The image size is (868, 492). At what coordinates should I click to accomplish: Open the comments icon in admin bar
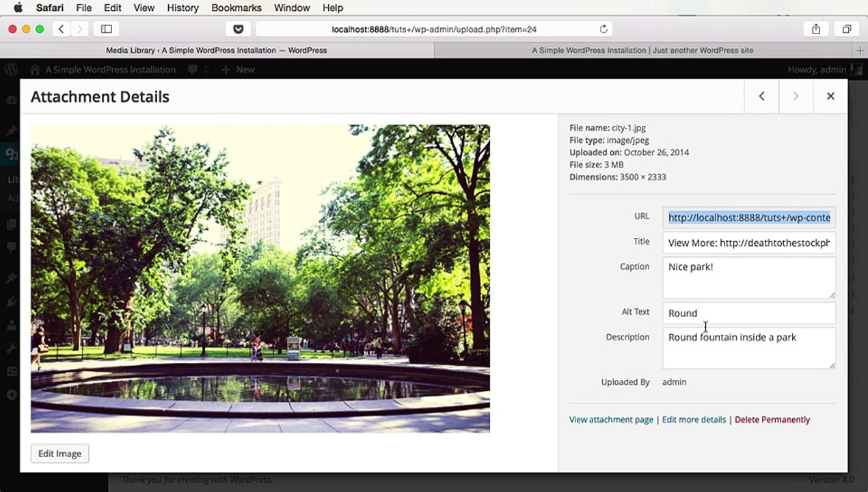[x=198, y=69]
